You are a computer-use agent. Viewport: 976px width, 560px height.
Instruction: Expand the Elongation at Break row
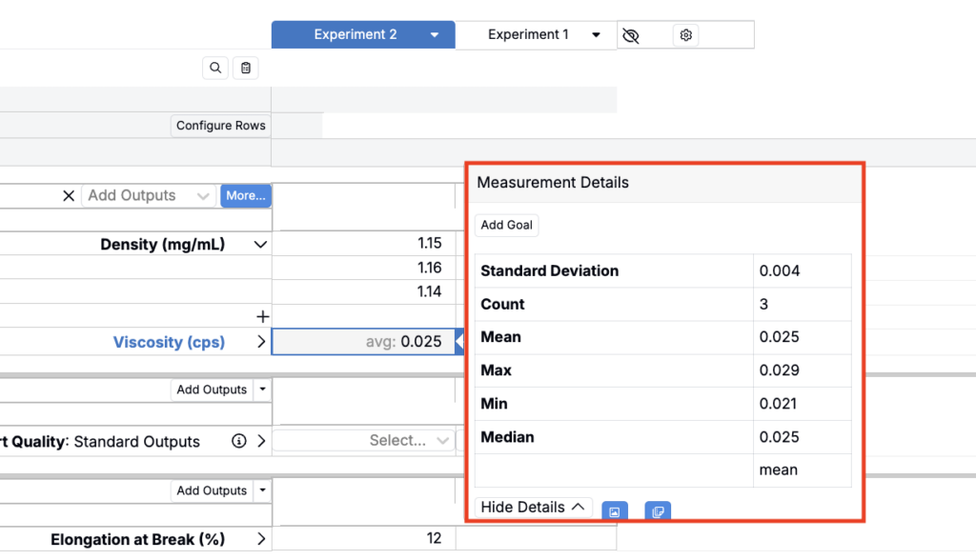[262, 539]
